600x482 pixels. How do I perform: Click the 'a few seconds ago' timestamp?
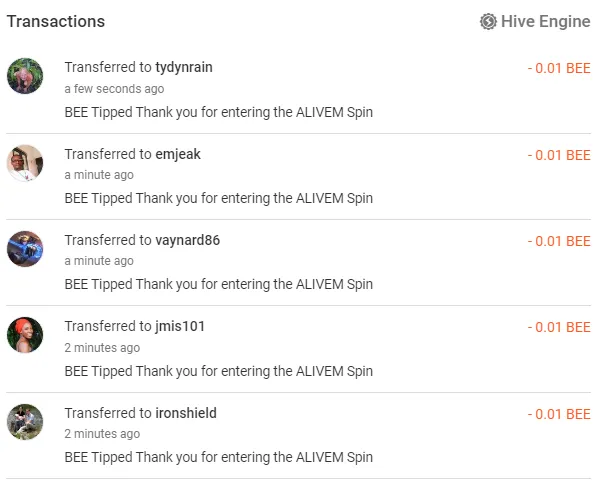click(x=114, y=89)
